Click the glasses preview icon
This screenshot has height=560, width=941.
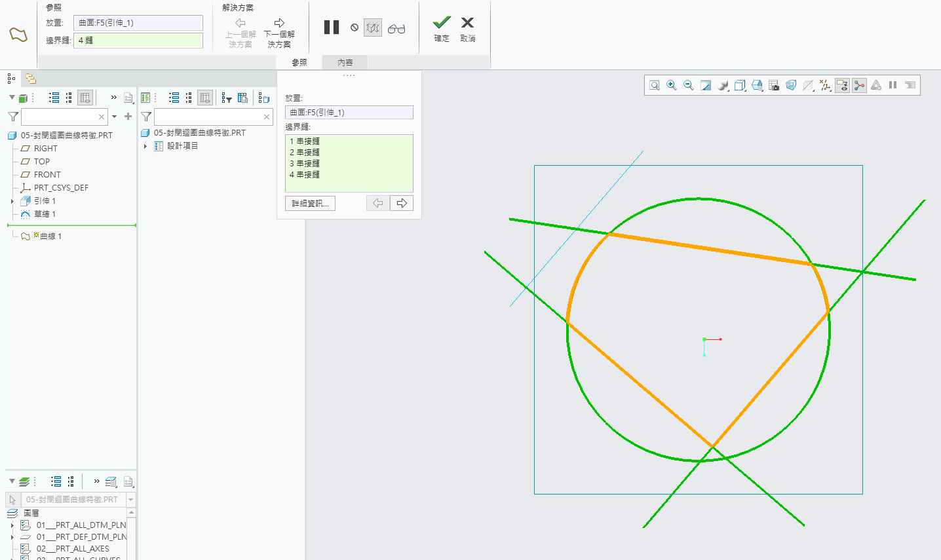coord(396,28)
